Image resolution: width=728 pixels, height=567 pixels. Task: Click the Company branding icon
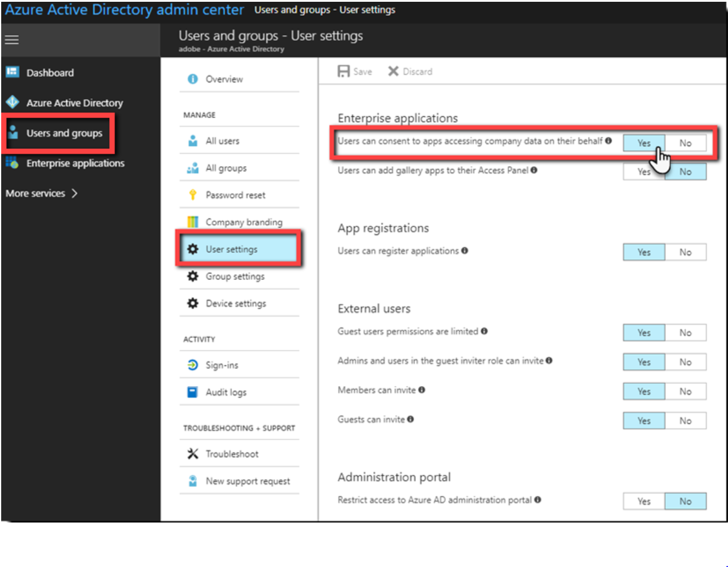[x=192, y=222]
